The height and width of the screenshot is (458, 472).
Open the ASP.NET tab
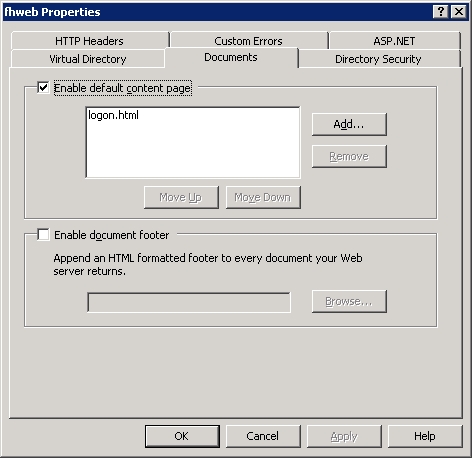coord(394,41)
